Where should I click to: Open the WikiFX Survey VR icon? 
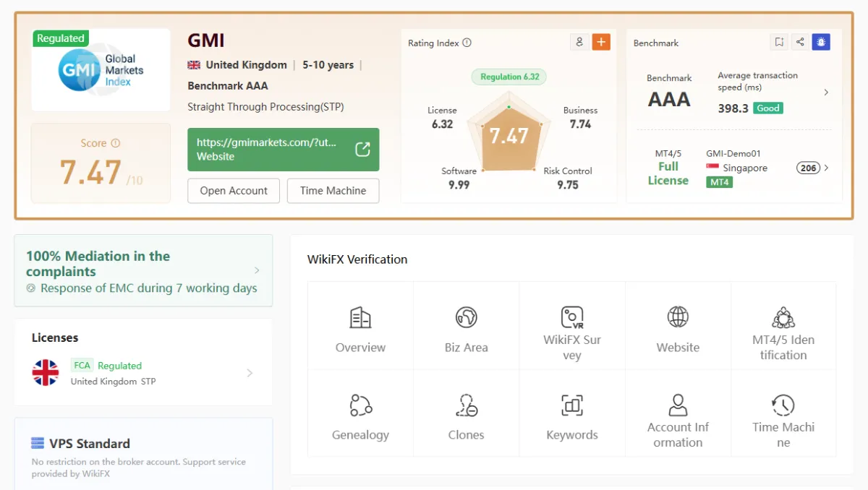572,317
